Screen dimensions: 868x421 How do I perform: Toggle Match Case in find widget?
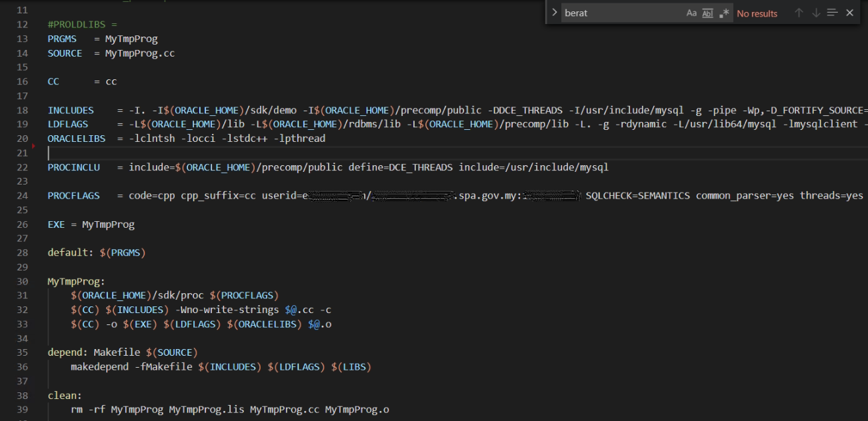pos(691,13)
